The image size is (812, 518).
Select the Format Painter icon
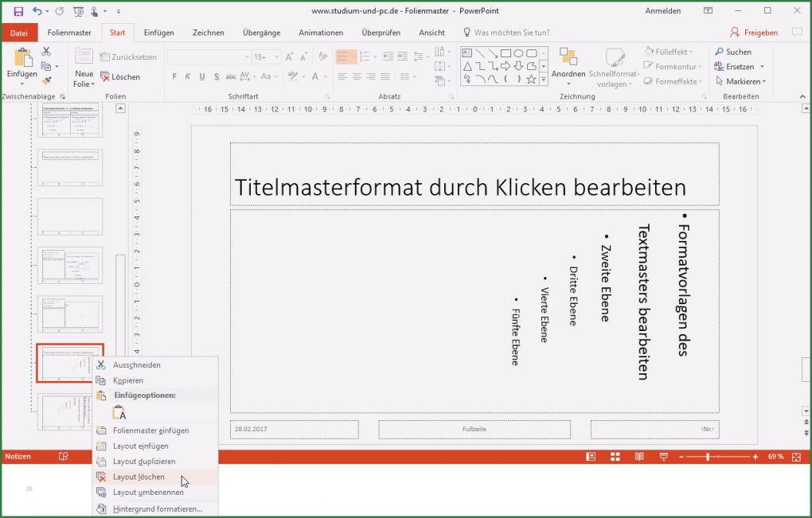tap(46, 80)
